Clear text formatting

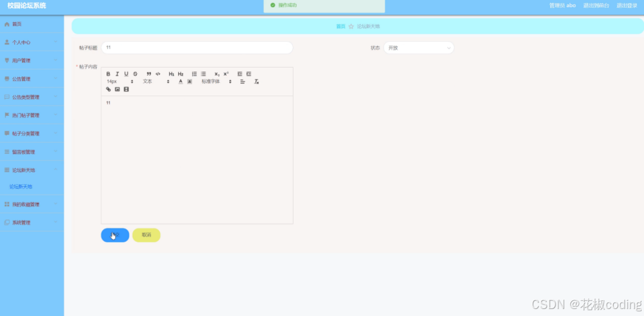256,81
